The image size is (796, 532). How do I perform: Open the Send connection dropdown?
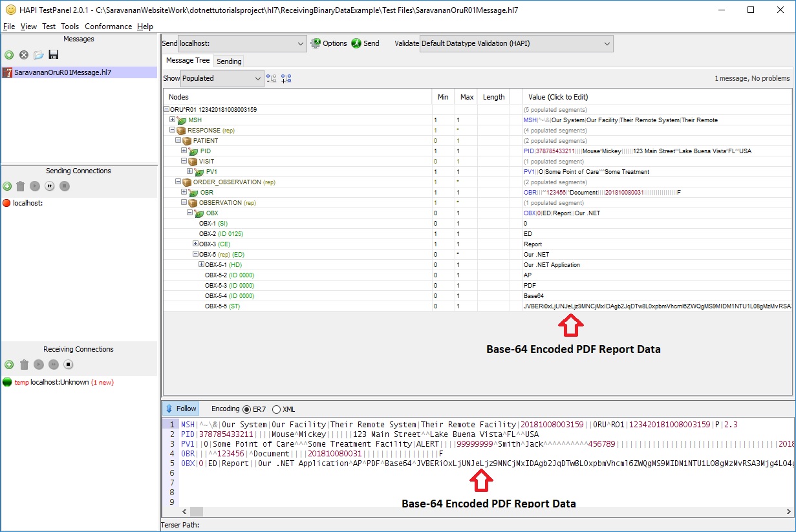click(301, 43)
